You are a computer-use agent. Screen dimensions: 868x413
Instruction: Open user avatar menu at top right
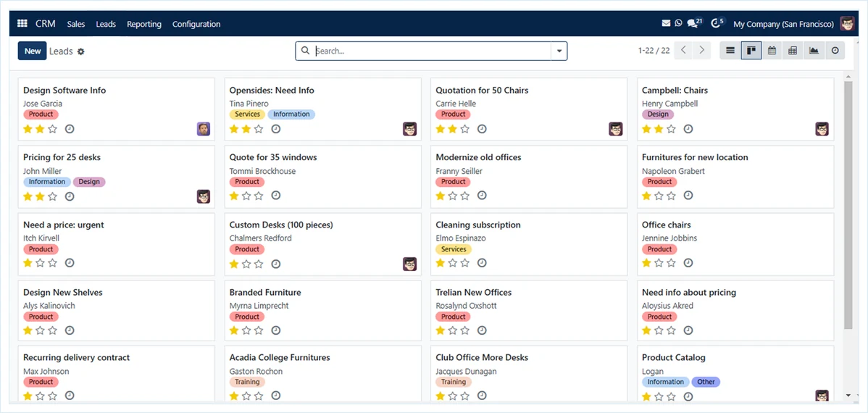(847, 24)
